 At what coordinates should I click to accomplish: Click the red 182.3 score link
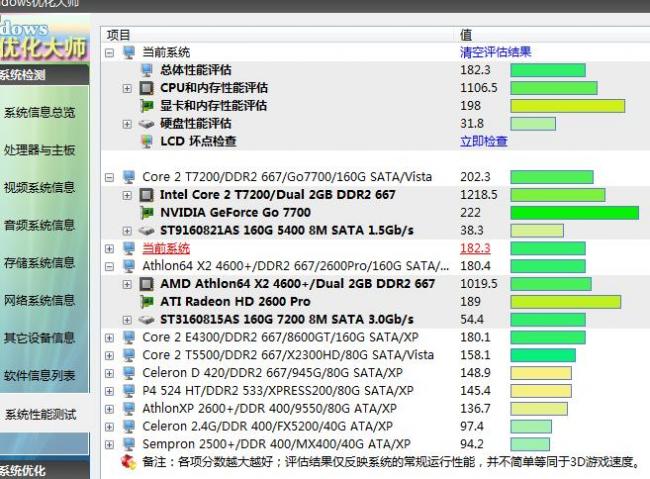475,248
